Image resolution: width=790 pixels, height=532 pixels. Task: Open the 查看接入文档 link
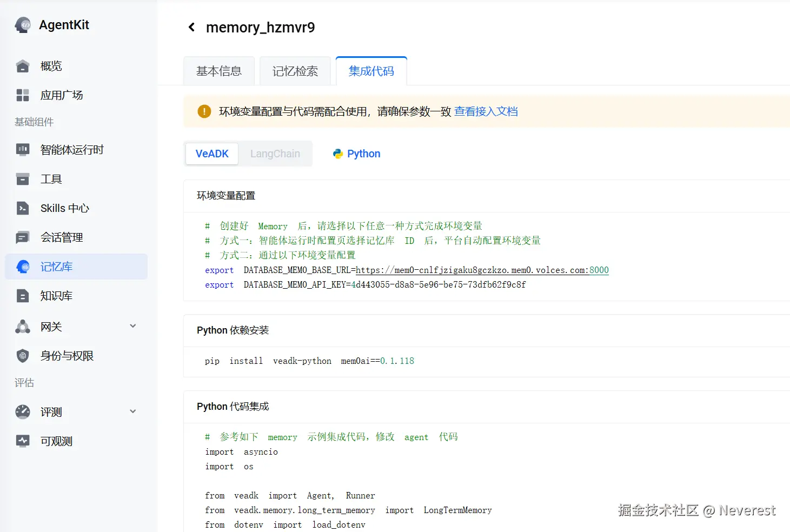486,111
